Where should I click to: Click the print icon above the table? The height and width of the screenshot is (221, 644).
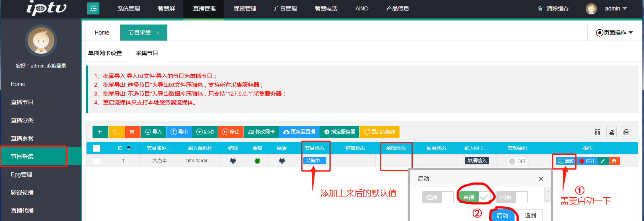(x=626, y=132)
